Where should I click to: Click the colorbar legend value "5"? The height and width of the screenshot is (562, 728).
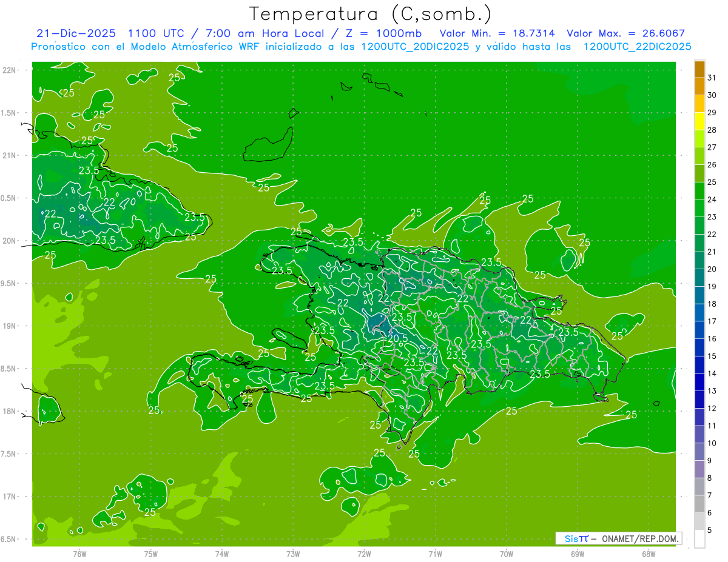(x=709, y=530)
